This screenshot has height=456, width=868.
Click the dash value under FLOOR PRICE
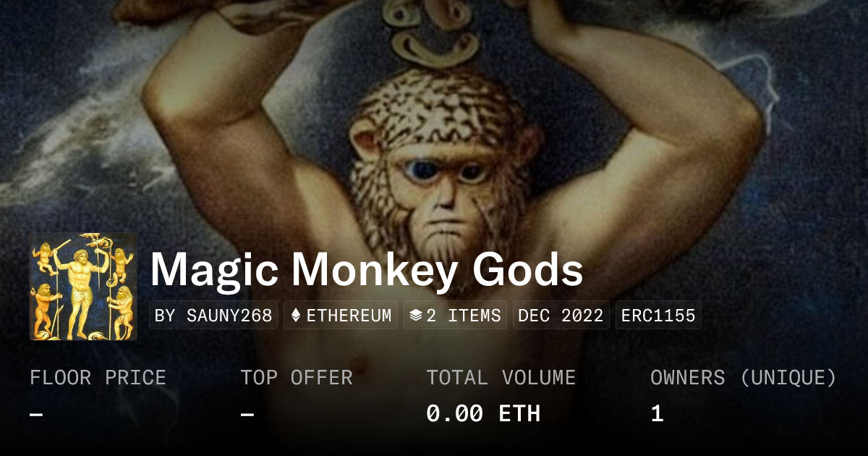tap(36, 414)
